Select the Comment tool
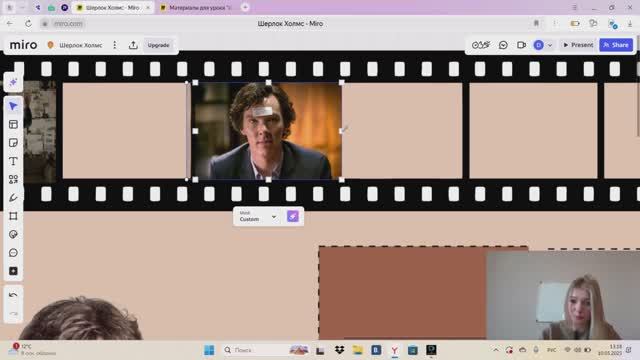 (13, 253)
